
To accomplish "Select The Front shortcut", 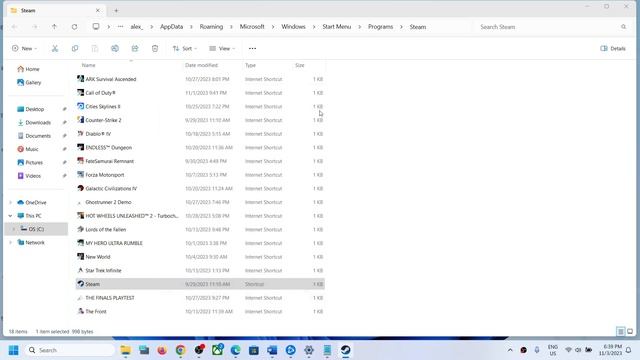I will 200,311.
